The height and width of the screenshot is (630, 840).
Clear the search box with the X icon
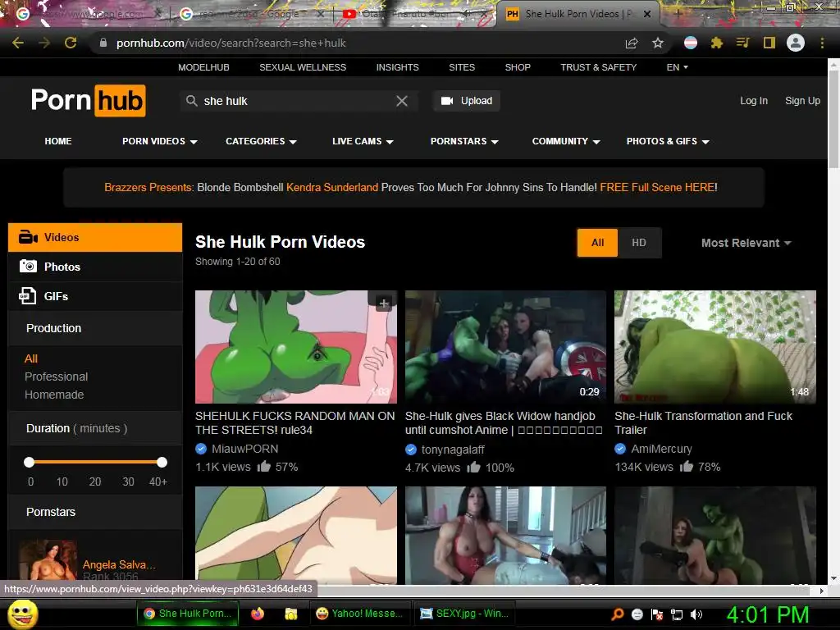(402, 101)
